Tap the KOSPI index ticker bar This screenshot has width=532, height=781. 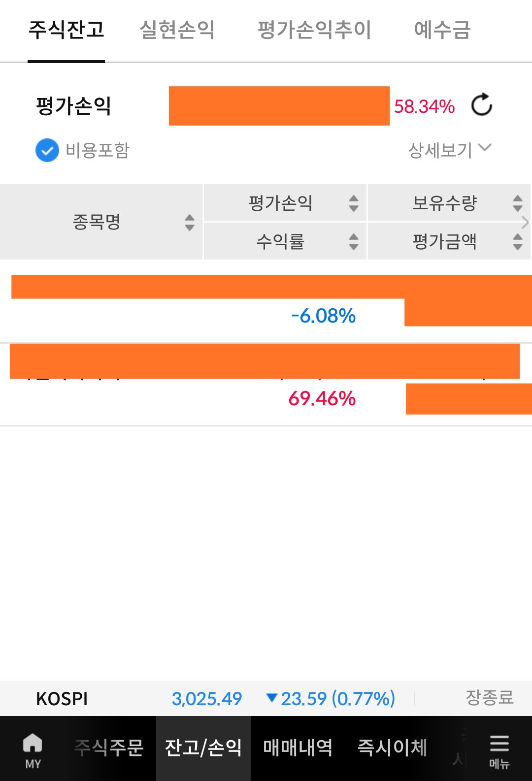coord(266,698)
